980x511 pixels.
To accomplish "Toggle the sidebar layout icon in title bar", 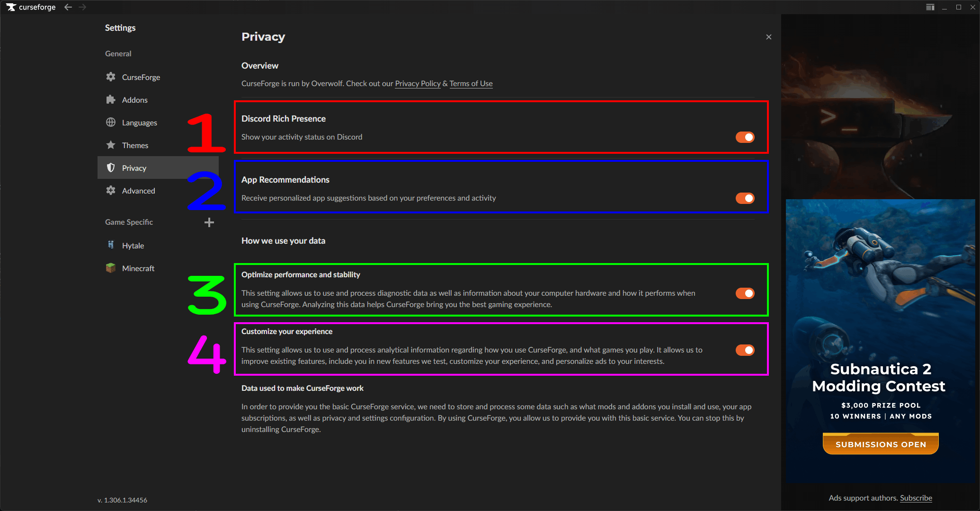I will 930,7.
